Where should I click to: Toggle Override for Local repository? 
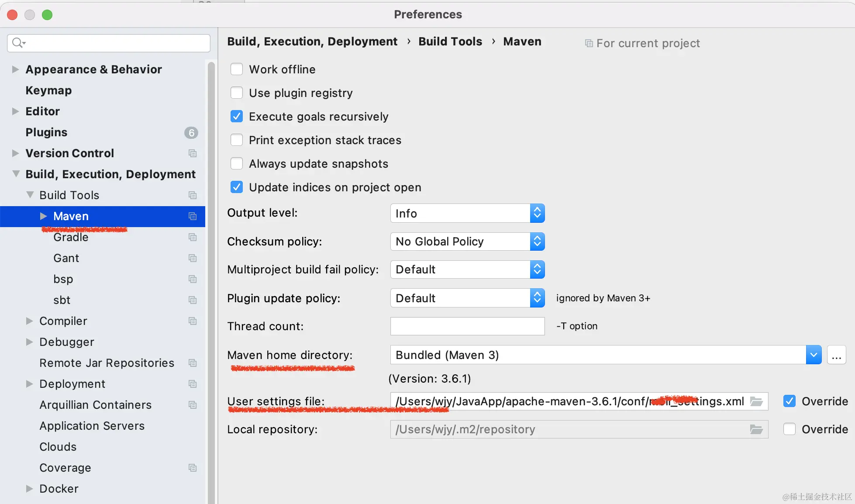tap(789, 429)
